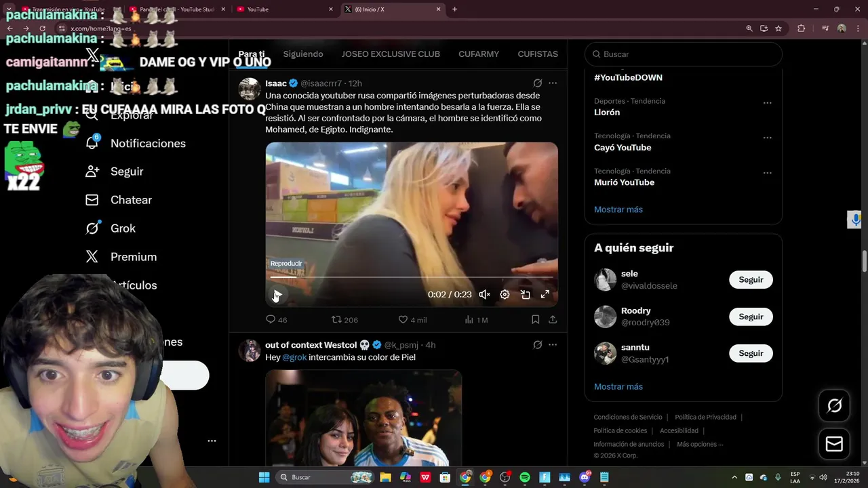Screen dimensions: 868x488
Task: Open Grok actions on out of context Westcol post
Action: [x=537, y=344]
